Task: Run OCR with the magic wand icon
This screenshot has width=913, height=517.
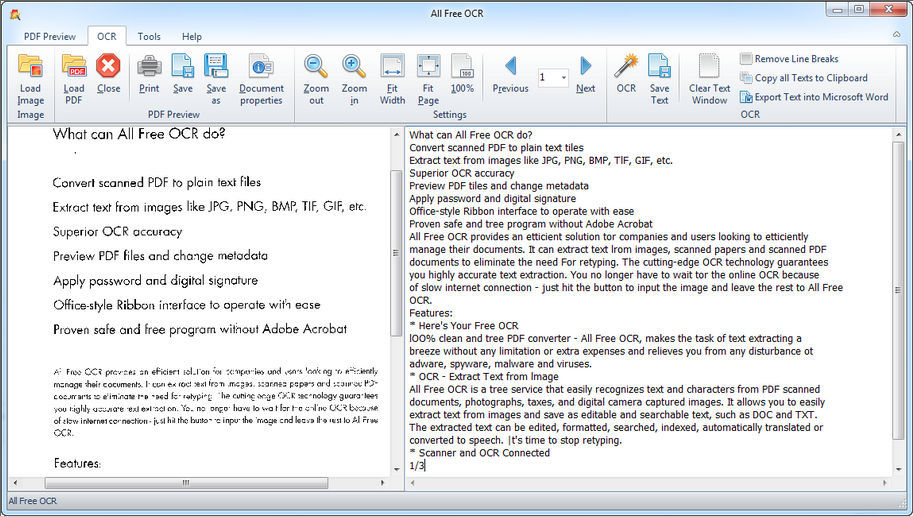Action: (626, 66)
